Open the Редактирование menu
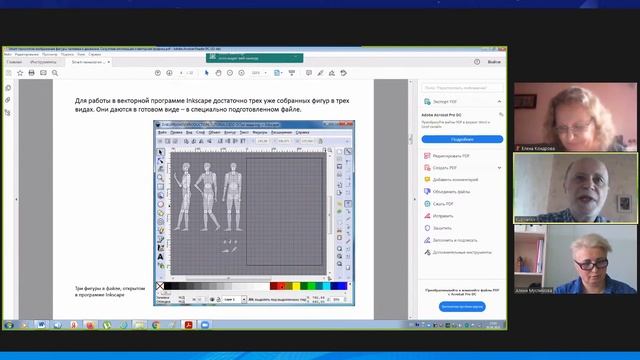This screenshot has height=360, width=640. pos(27,54)
